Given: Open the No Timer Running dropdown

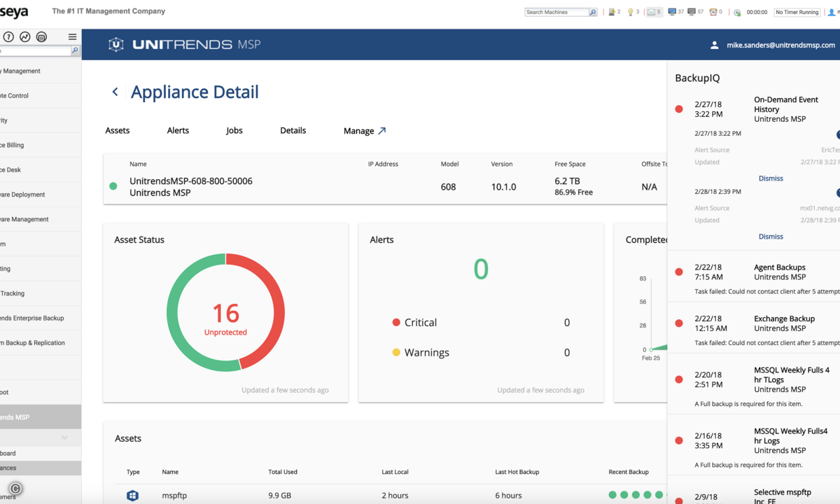Looking at the screenshot, I should point(797,12).
